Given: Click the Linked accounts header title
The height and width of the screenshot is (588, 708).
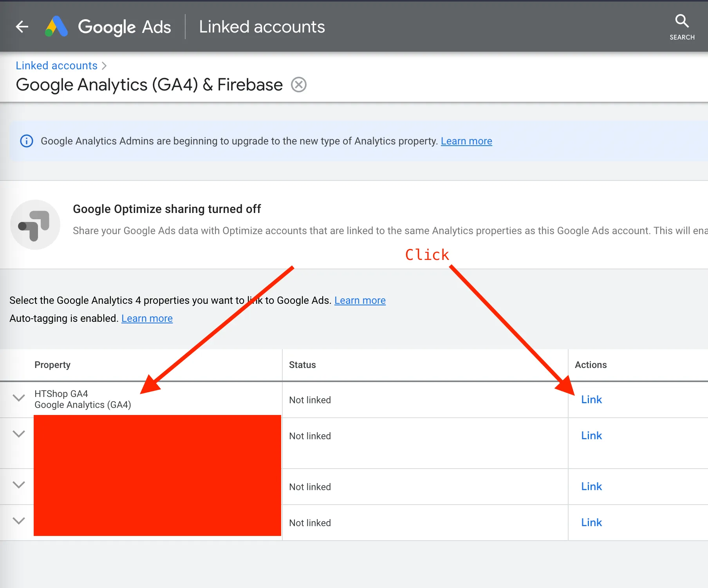Looking at the screenshot, I should tap(262, 27).
